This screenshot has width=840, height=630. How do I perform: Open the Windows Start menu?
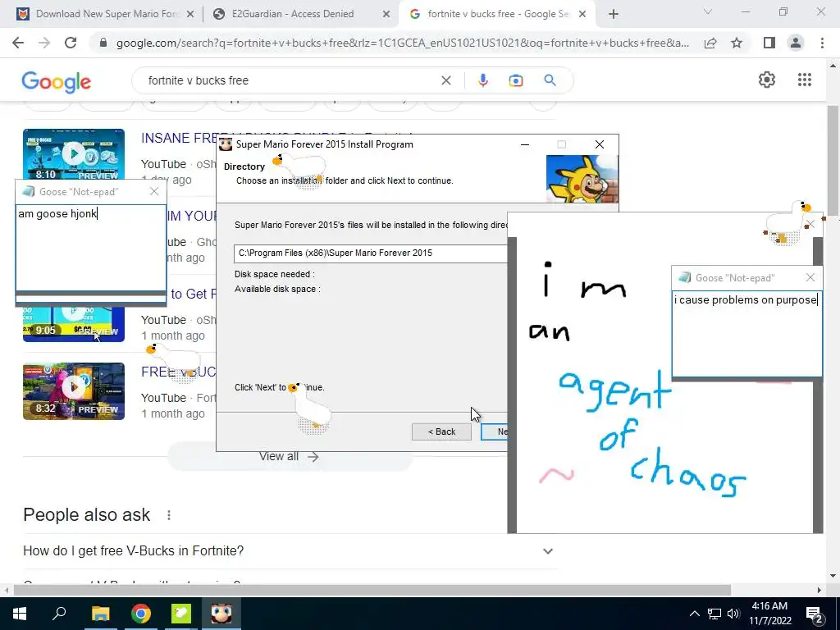(20, 614)
